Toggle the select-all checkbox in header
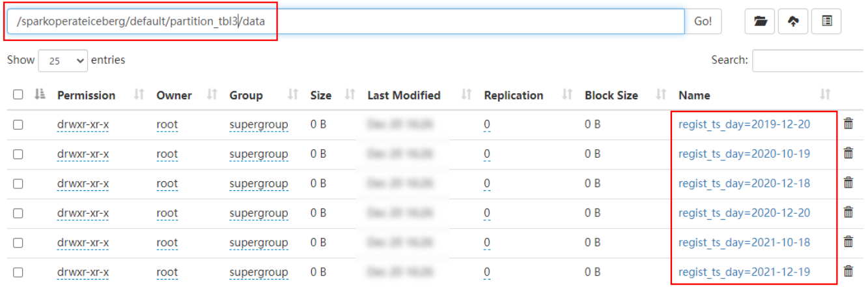The image size is (868, 290). point(18,95)
